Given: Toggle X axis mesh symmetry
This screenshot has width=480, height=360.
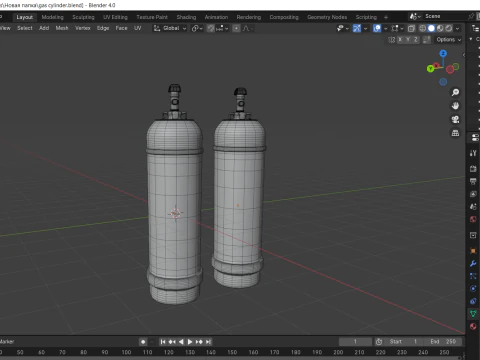Looking at the screenshot, I should point(401,40).
